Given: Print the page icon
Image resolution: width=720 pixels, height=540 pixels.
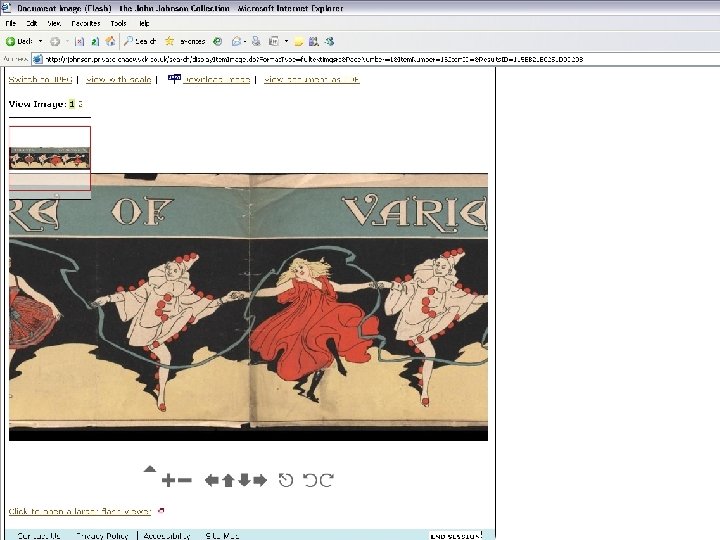Looking at the screenshot, I should 256,42.
